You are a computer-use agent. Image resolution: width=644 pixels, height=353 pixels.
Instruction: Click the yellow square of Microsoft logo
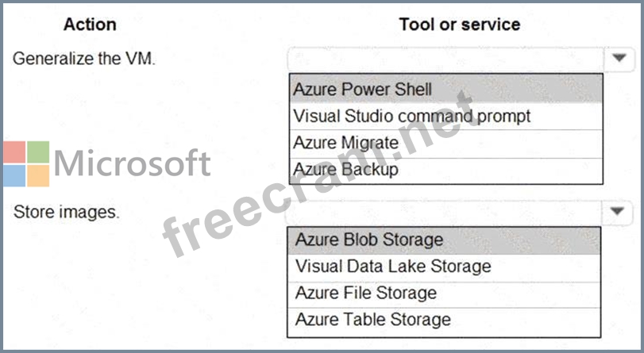point(37,175)
